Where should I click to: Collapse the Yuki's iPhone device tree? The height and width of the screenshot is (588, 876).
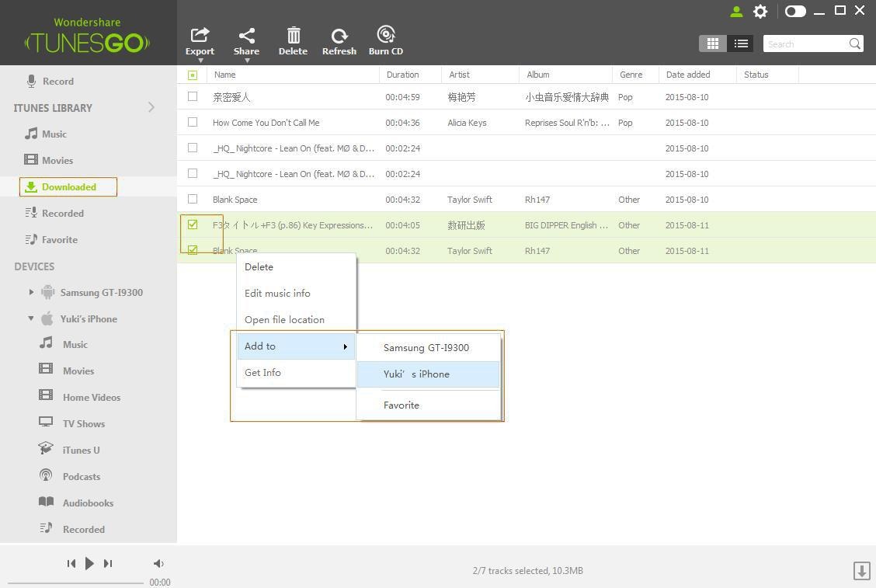pos(31,318)
